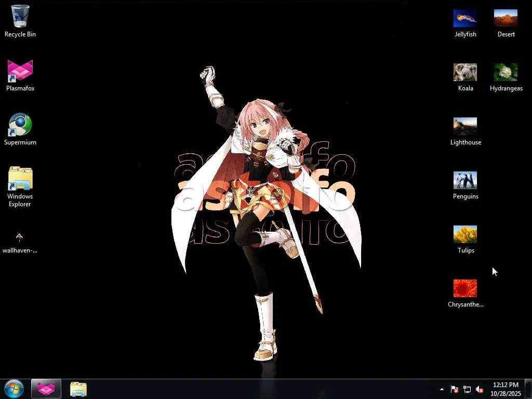Select the wallhaven image file icon

(20, 242)
